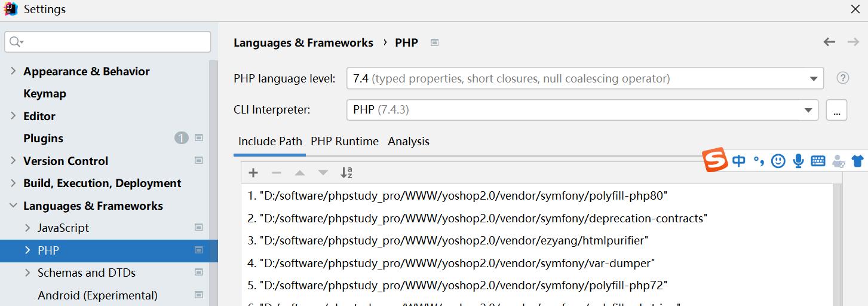
Task: Click the project icon beside Schemas and DTDs
Action: pos(199,273)
